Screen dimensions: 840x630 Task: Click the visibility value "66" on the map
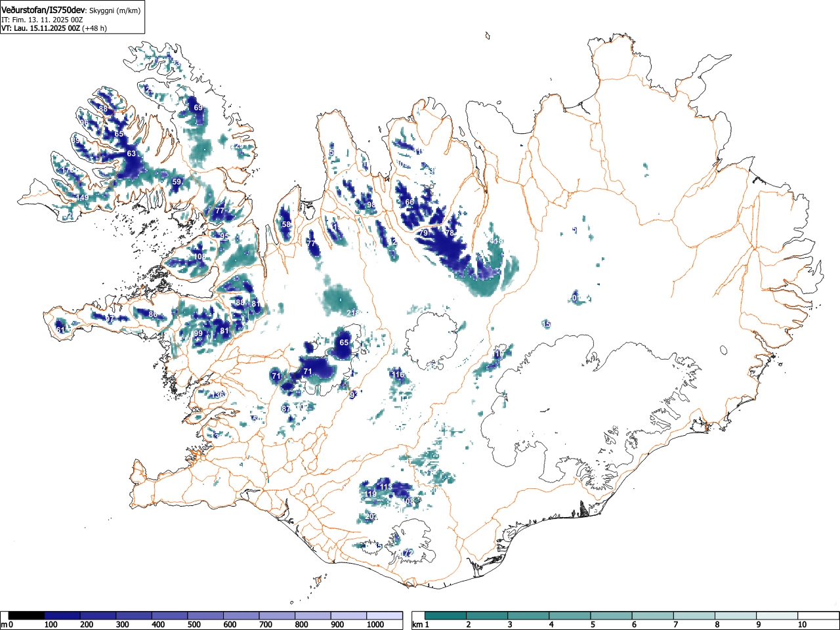pos(409,202)
